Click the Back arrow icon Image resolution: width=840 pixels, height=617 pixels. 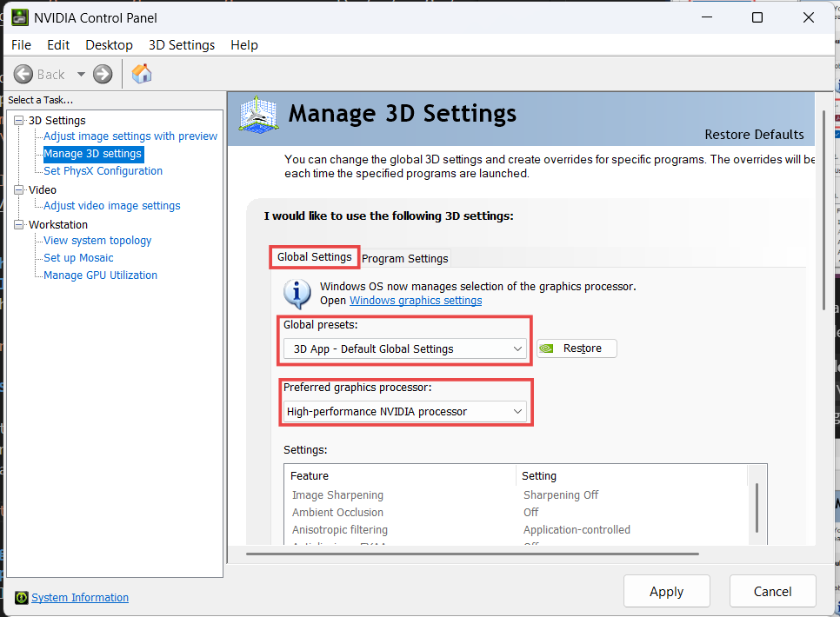coord(23,75)
